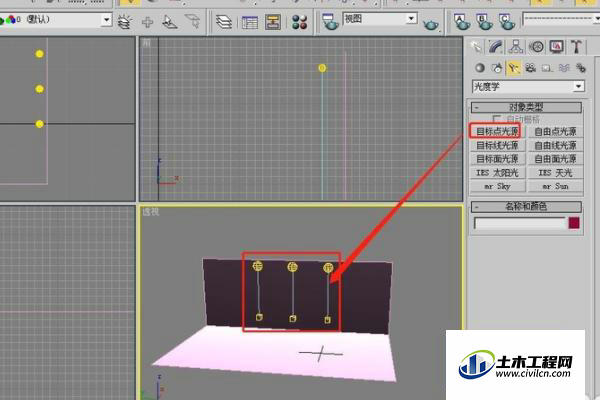Viewport: 600px width, 400px height.
Task: Open the dark red object color swatch
Action: click(x=574, y=223)
